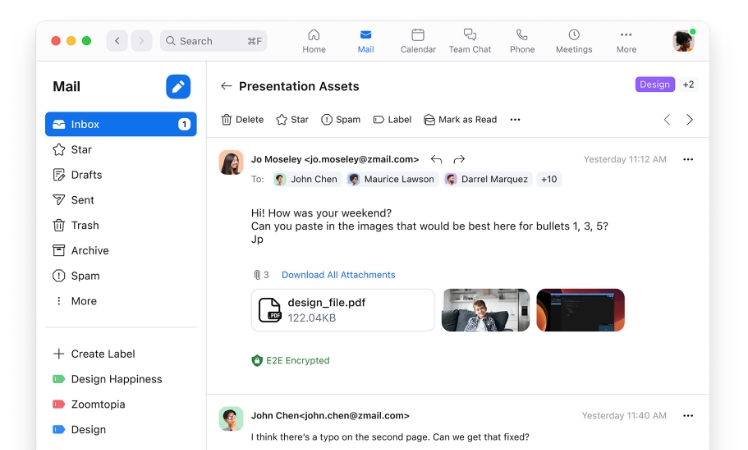Screen dimensions: 748x450
Task: Expand the +10 additional recipients
Action: point(549,179)
